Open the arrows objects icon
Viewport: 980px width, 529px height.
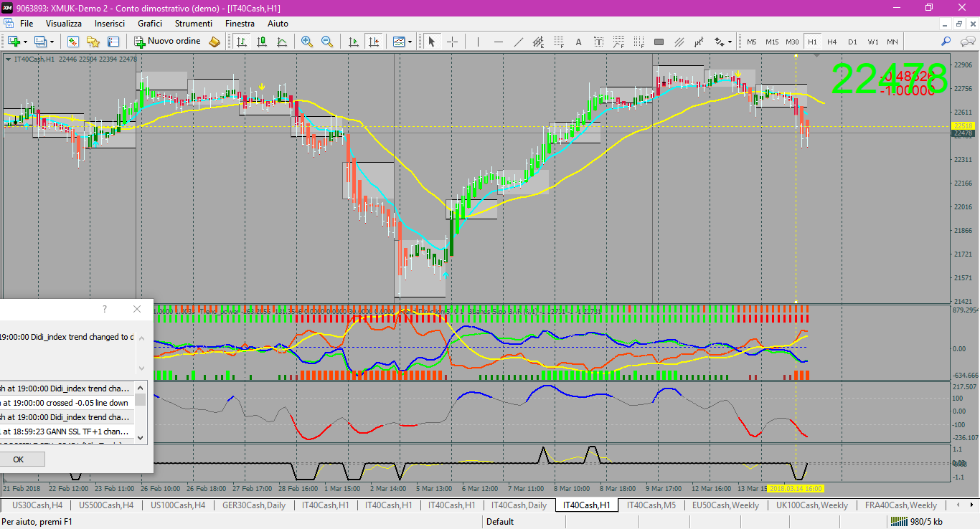pos(718,42)
